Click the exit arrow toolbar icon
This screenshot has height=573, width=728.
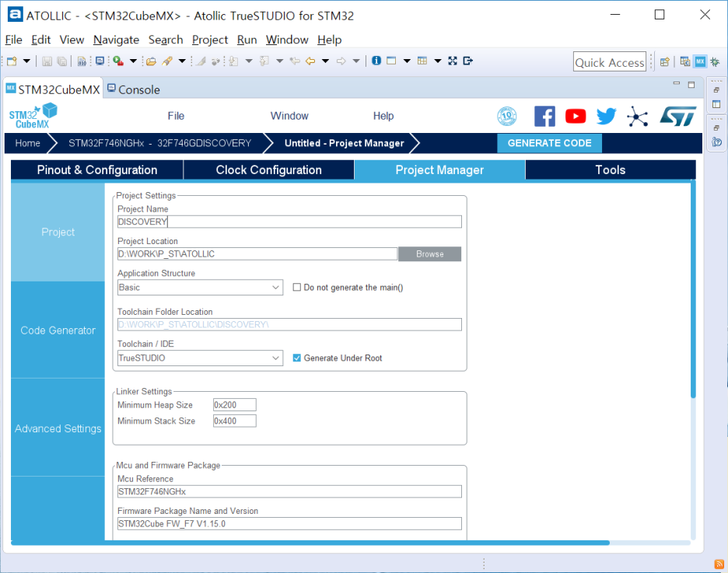pos(468,61)
